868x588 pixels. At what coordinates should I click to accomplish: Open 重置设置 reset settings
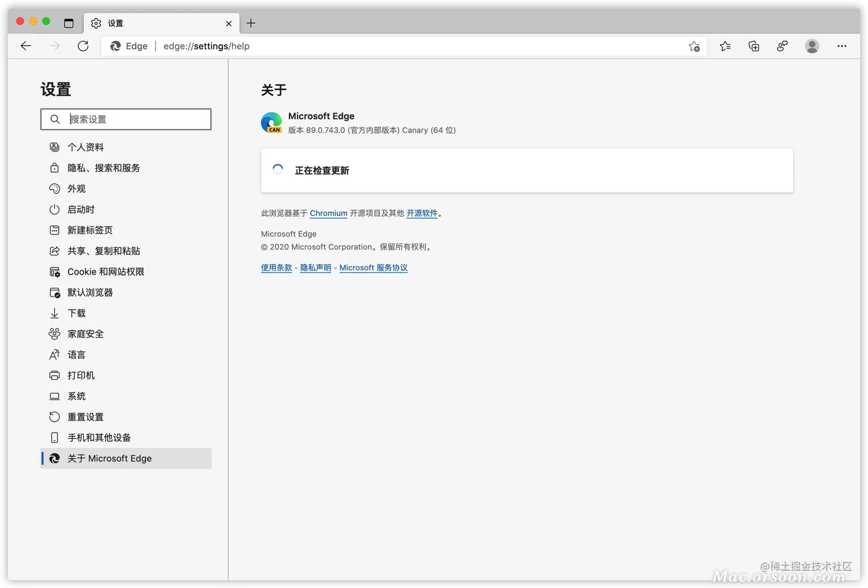(126, 416)
